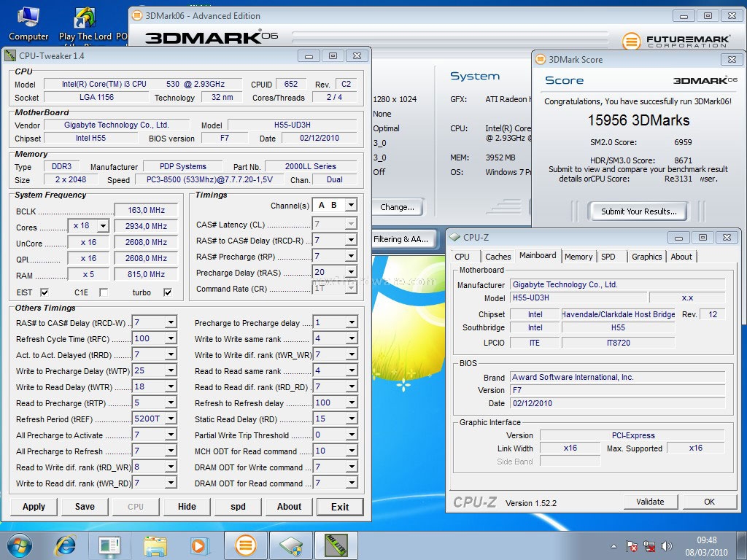Click the 2000LL Series part number field
Viewport: 747px width, 560px height.
pyautogui.click(x=311, y=166)
